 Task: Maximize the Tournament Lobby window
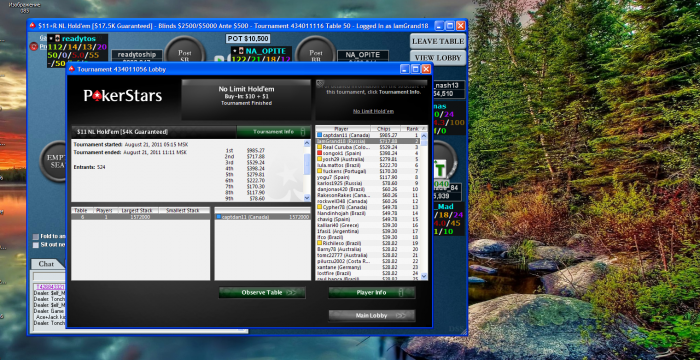pyautogui.click(x=415, y=69)
